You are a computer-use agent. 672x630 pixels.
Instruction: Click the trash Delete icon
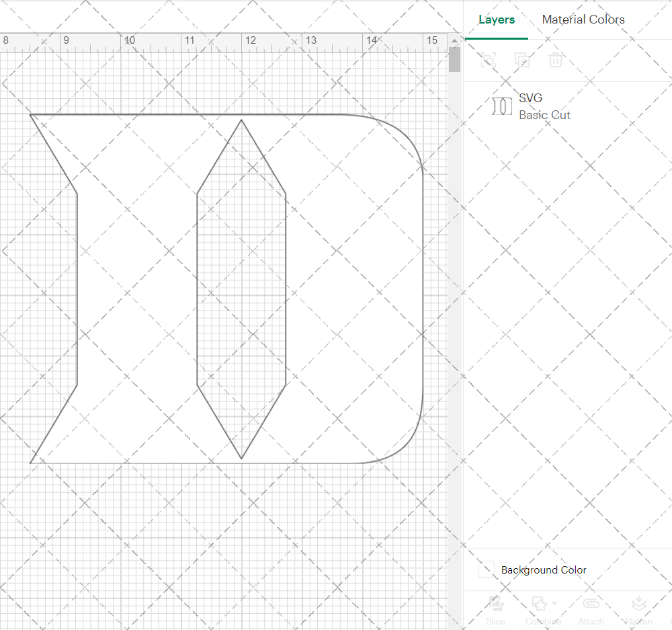pos(556,60)
